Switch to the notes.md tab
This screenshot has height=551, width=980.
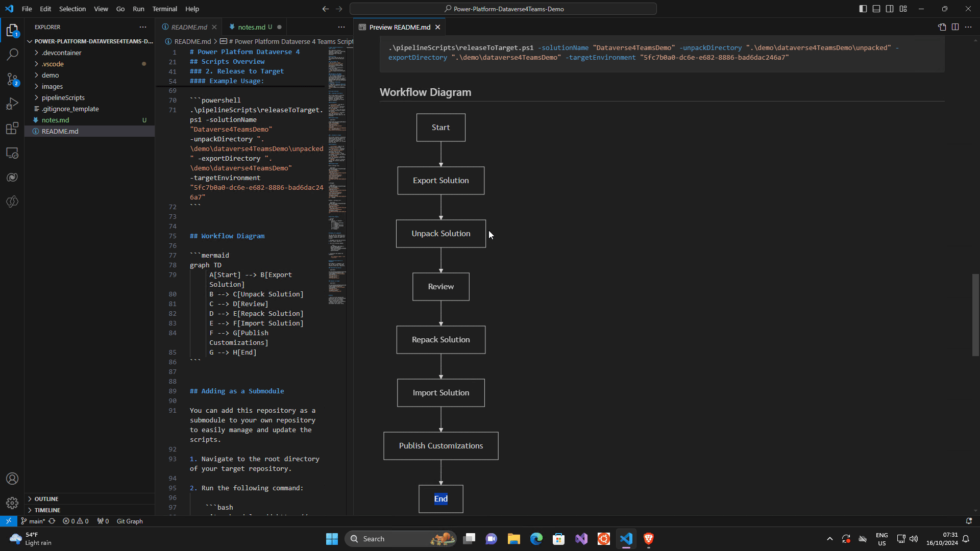point(251,27)
